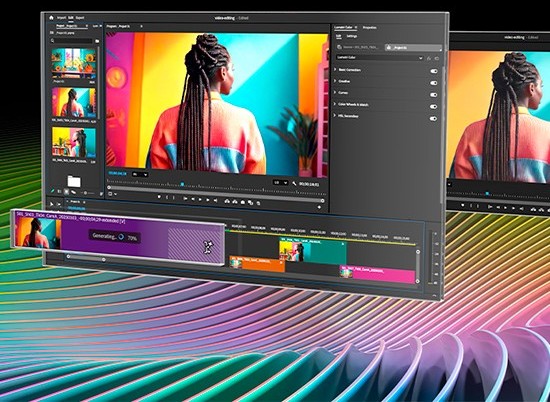Click the search magnifier icon in Project panel
This screenshot has width=550, height=402.
click(53, 41)
